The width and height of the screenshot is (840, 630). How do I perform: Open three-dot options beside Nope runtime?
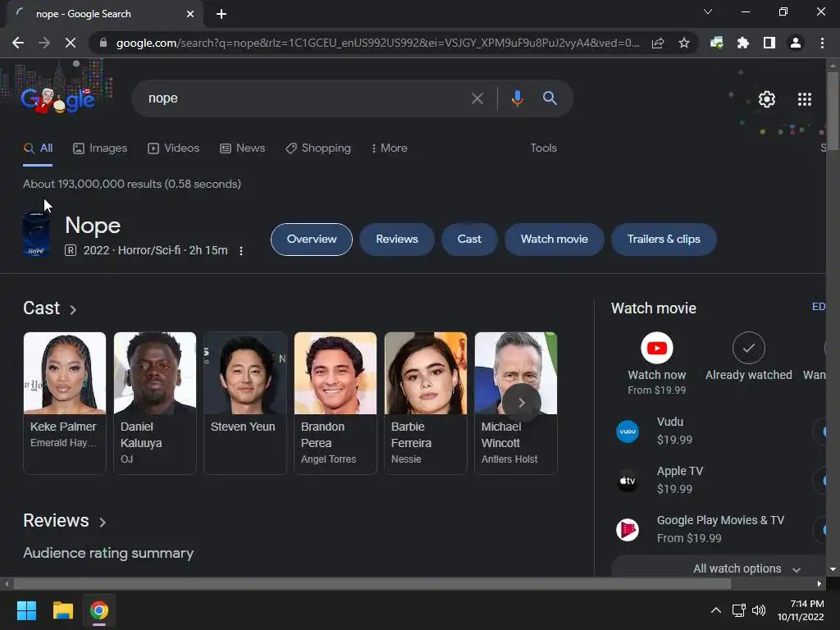(x=241, y=251)
